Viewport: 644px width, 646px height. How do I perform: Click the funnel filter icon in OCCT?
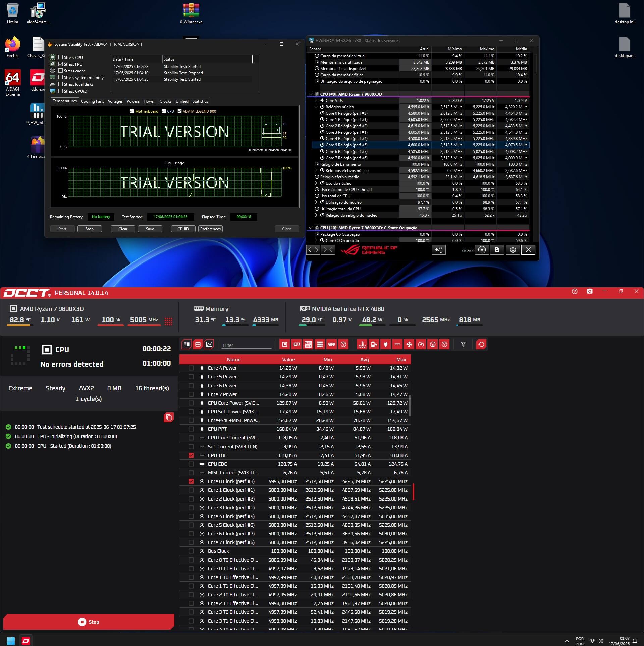coord(463,344)
